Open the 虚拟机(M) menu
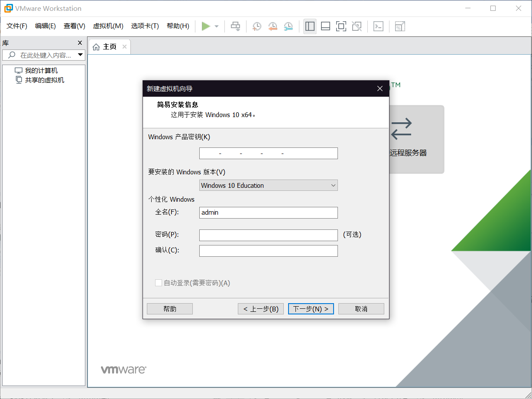532x399 pixels. click(x=108, y=26)
